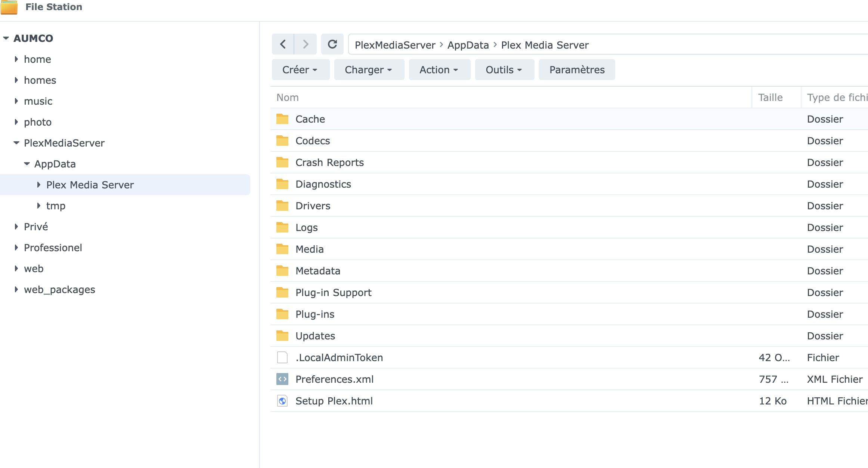Select Professionel in the folder tree
The image size is (868, 468).
coord(53,247)
